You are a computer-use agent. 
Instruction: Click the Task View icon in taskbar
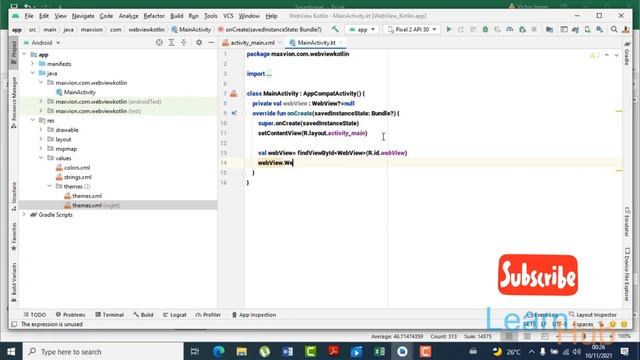(x=195, y=351)
